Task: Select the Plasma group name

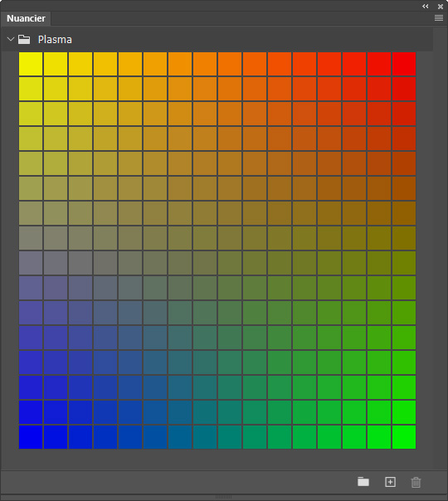Action: pos(55,40)
